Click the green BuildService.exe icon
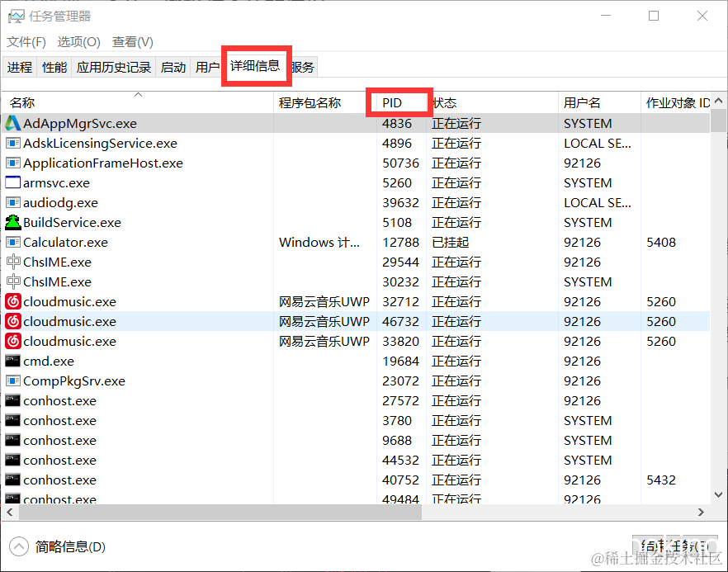 pyautogui.click(x=12, y=222)
